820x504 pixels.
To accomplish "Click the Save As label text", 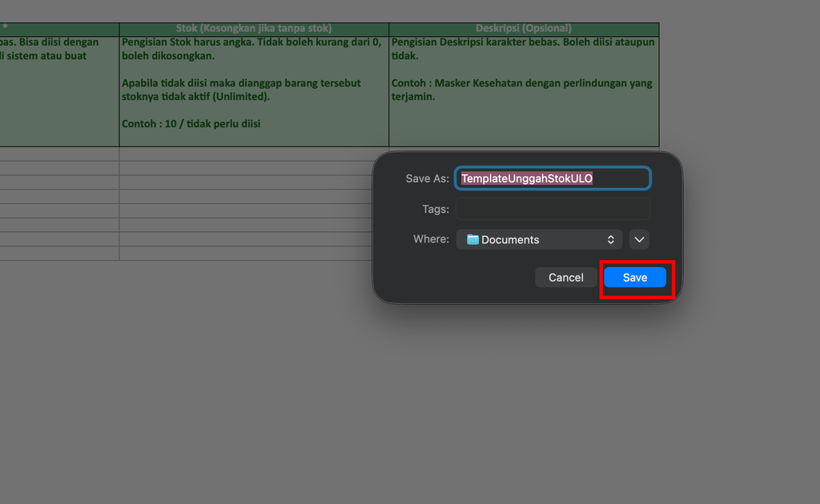I will [x=428, y=178].
